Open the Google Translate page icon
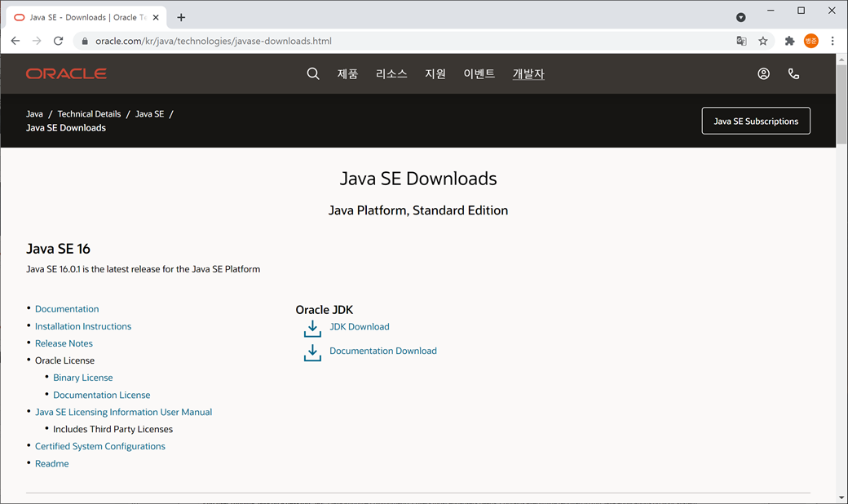 [741, 41]
